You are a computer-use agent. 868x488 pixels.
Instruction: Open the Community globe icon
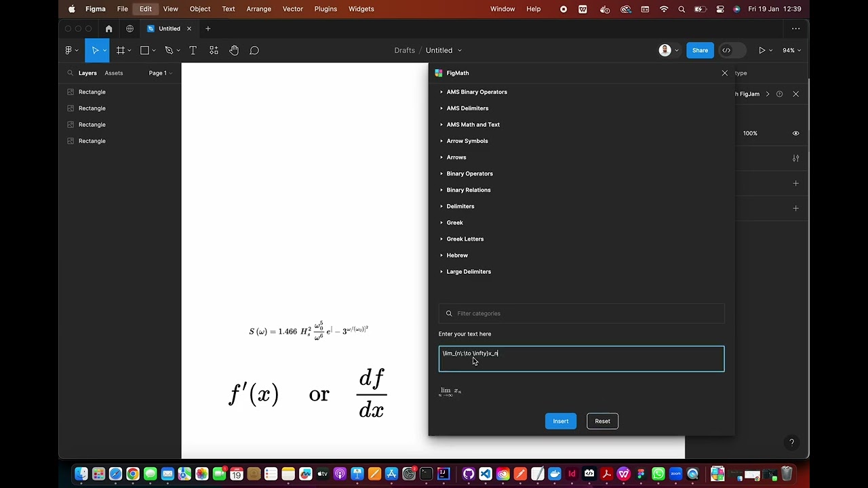click(x=130, y=28)
